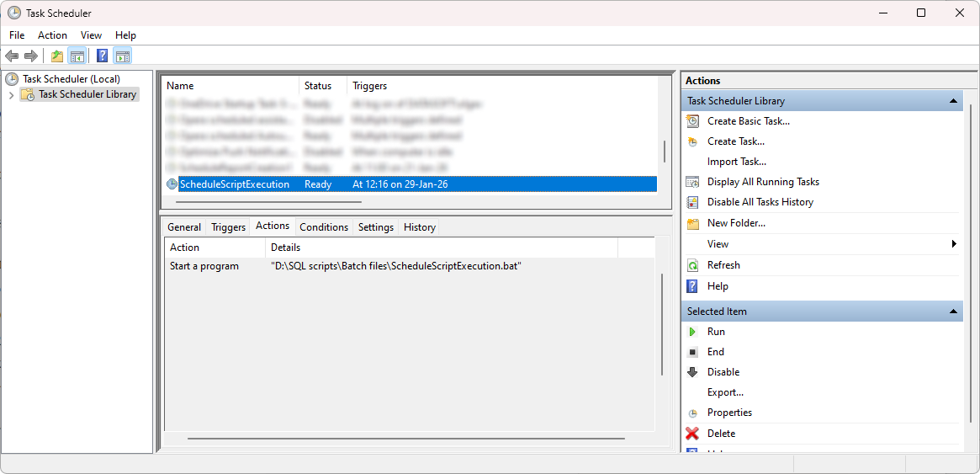Click Display All Running Tasks

[763, 182]
